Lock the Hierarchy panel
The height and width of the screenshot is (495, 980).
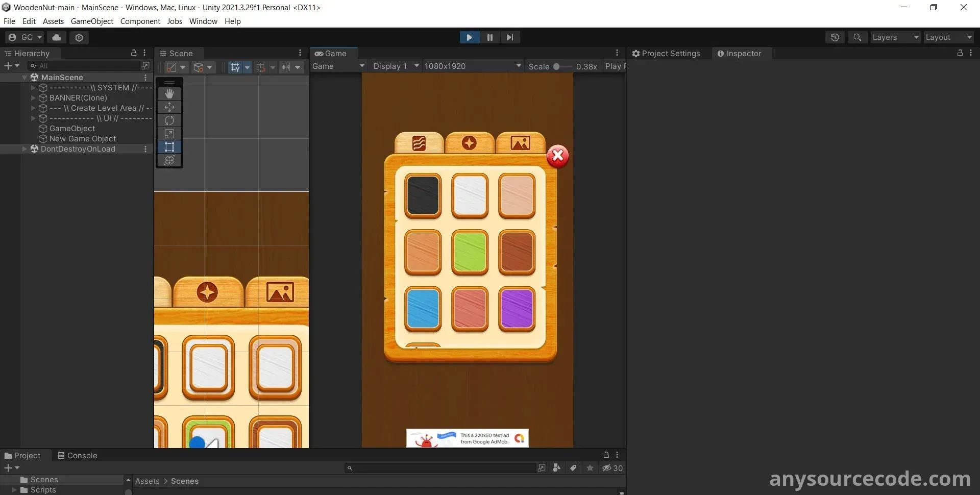[x=134, y=53]
